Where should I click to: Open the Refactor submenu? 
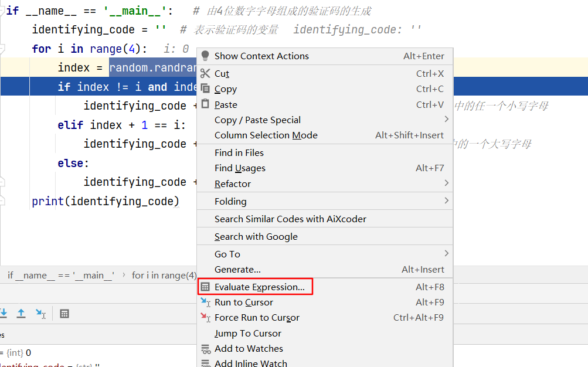(x=232, y=183)
